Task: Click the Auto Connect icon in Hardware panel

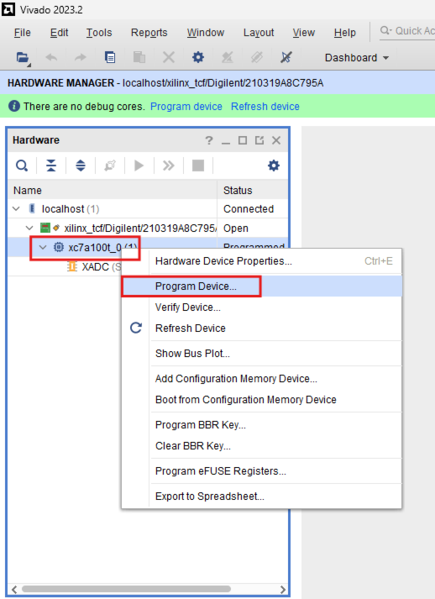Action: click(110, 165)
